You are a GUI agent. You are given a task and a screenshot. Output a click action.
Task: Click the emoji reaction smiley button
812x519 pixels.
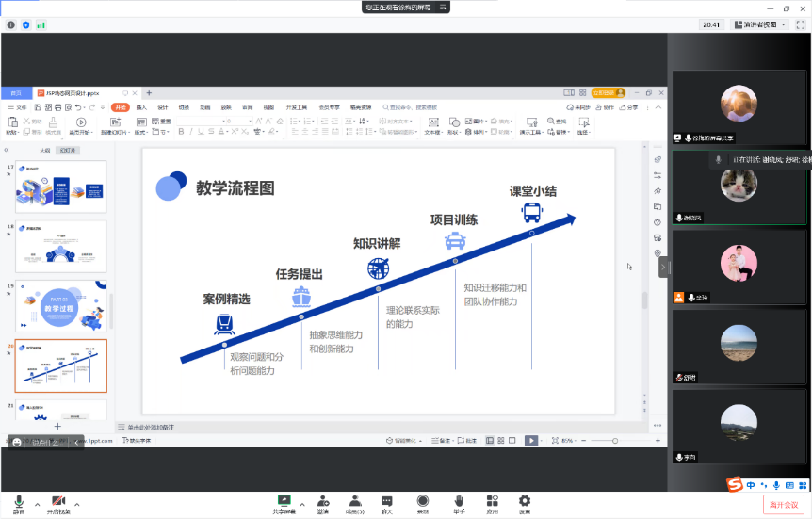(x=17, y=443)
